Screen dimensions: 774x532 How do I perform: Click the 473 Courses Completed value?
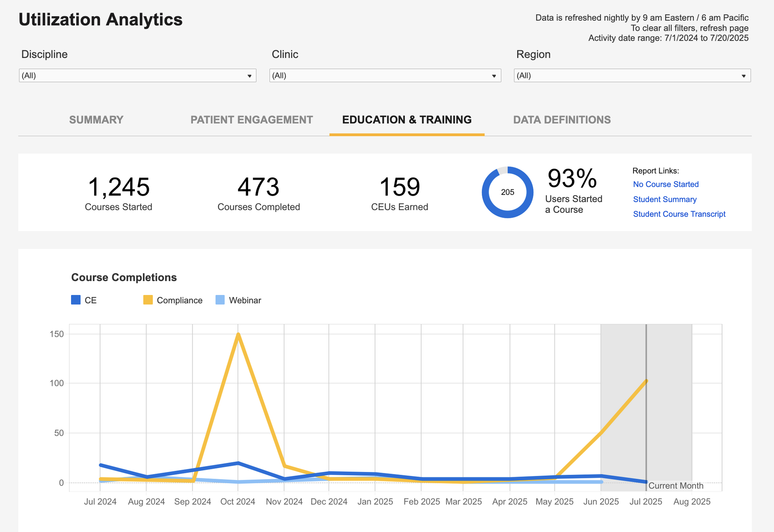tap(258, 187)
